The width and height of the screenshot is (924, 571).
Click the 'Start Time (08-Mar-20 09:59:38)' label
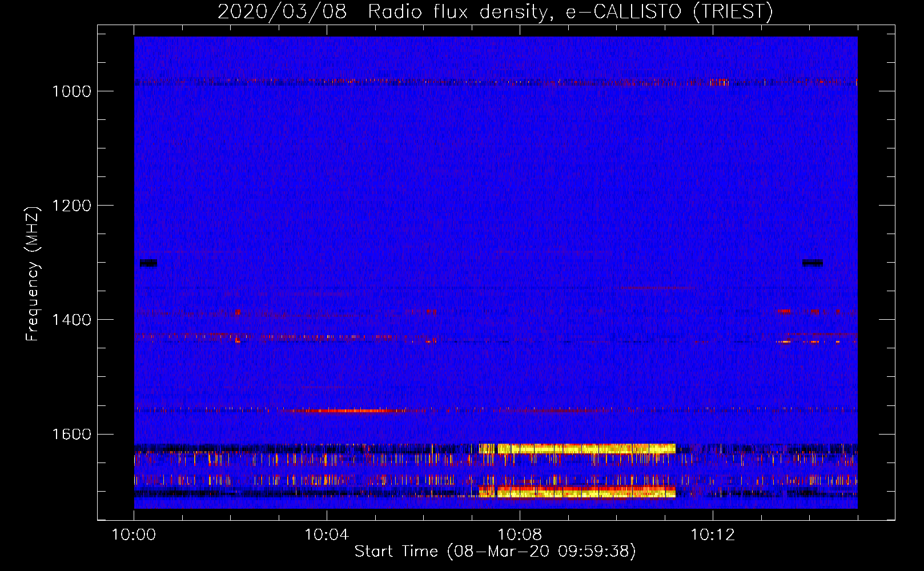click(495, 552)
